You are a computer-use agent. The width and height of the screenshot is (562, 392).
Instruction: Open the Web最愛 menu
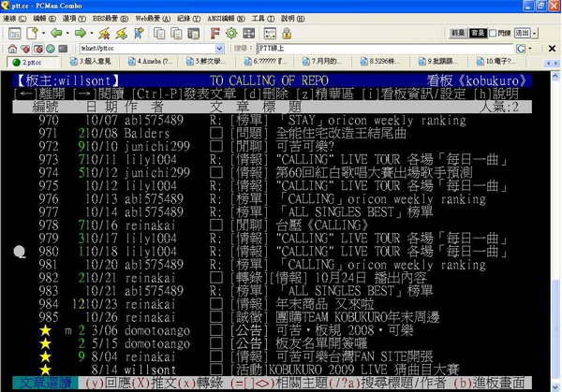(153, 19)
